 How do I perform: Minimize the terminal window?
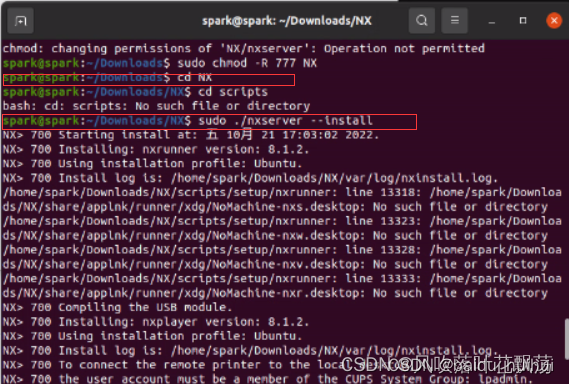[492, 21]
